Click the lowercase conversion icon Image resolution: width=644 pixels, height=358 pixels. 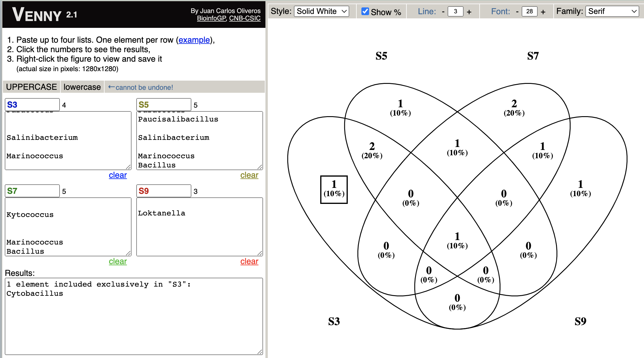coord(81,87)
